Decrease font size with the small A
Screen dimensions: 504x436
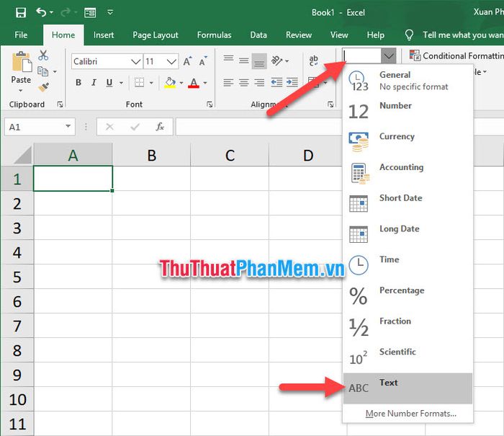[x=203, y=61]
